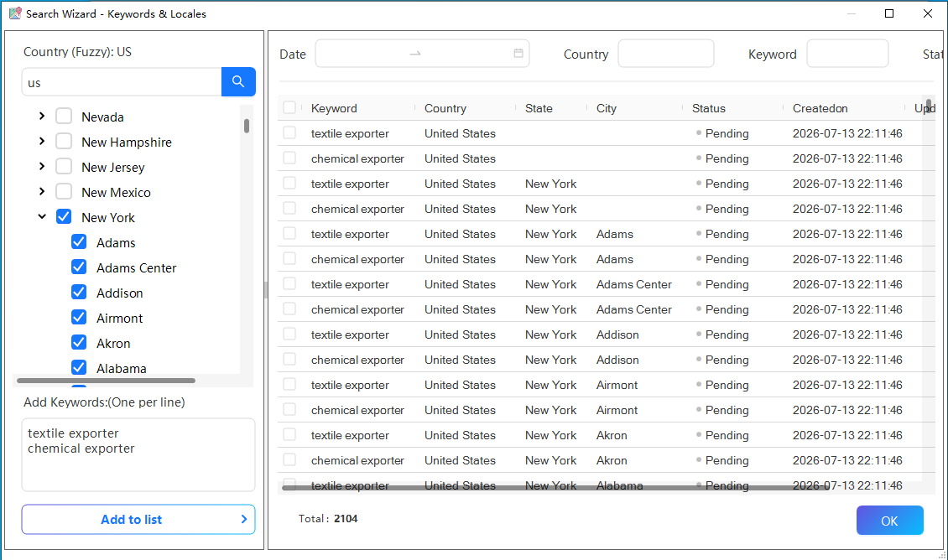Sort by the Country column header
The width and height of the screenshot is (948, 560).
[445, 108]
